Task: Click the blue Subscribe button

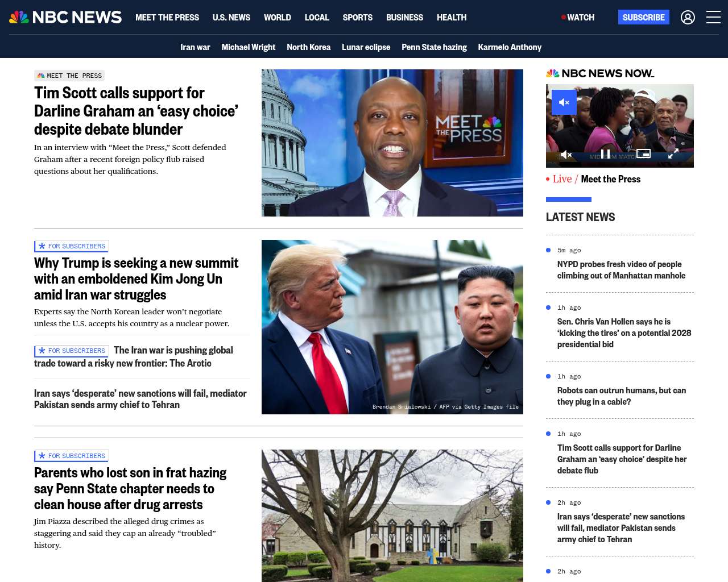Action: [x=644, y=17]
